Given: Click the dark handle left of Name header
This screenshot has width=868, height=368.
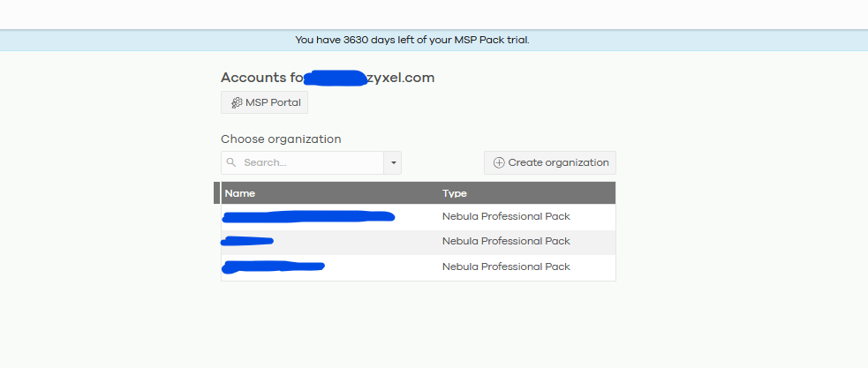Looking at the screenshot, I should click(217, 193).
